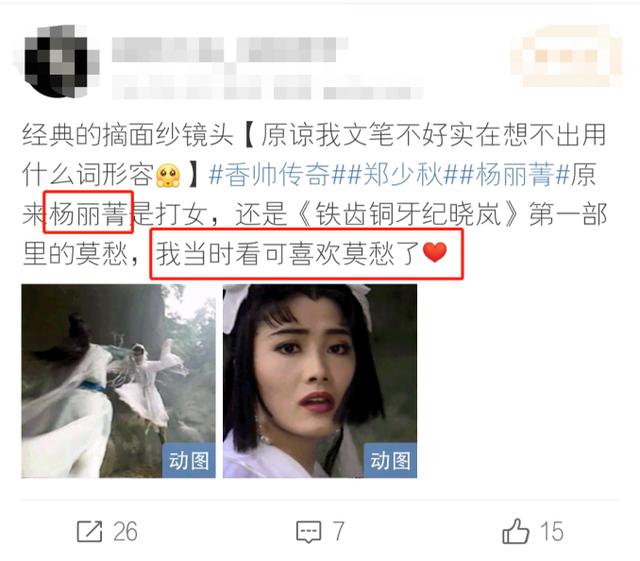The width and height of the screenshot is (640, 561).
Task: Open the comments speech bubble icon
Action: click(x=309, y=532)
